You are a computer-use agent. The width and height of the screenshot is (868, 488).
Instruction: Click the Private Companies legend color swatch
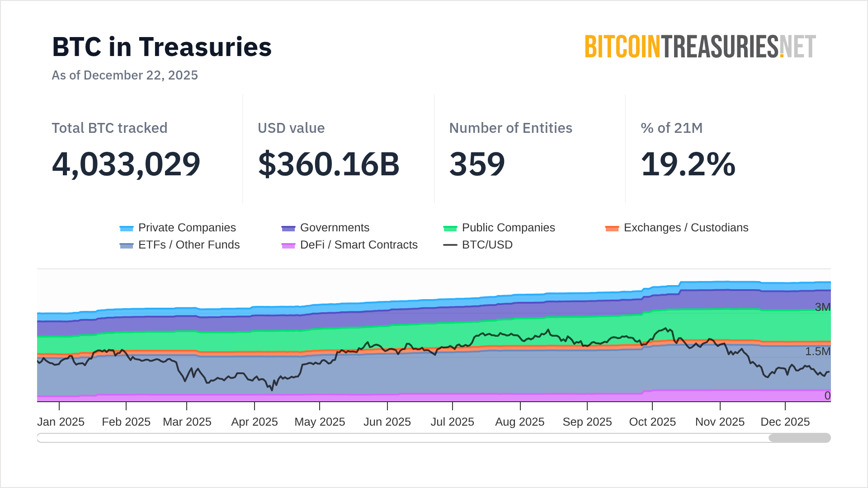click(x=127, y=228)
